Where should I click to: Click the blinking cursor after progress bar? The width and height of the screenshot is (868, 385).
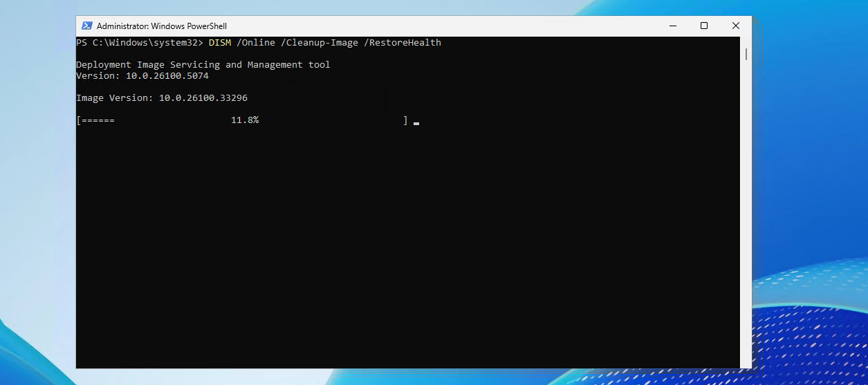coord(416,124)
